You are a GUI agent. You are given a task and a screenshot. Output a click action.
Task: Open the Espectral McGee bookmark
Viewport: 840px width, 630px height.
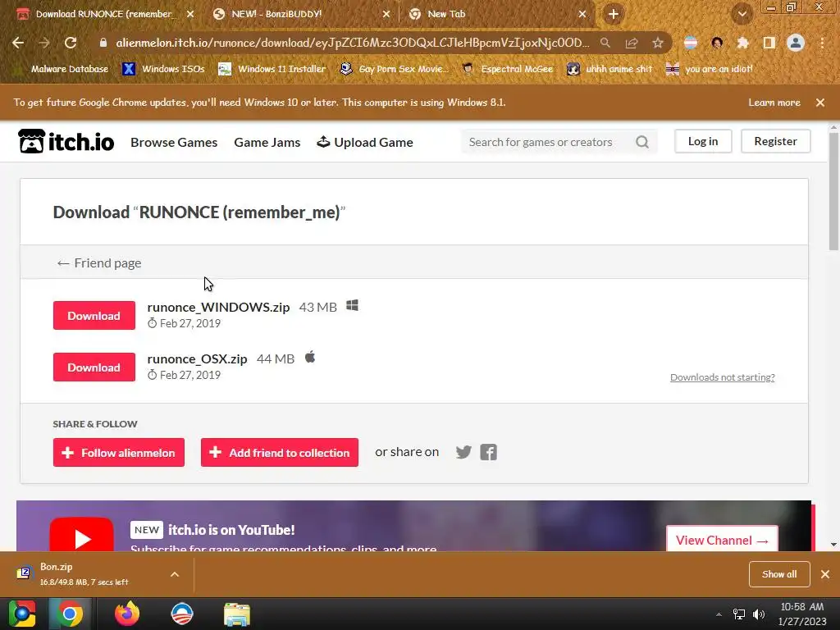tap(507, 69)
